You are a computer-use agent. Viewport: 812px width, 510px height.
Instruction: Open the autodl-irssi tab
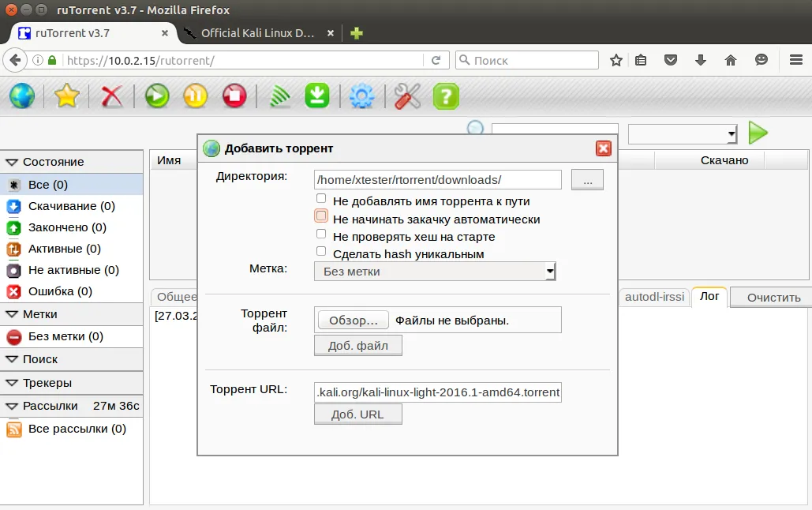[x=655, y=297]
